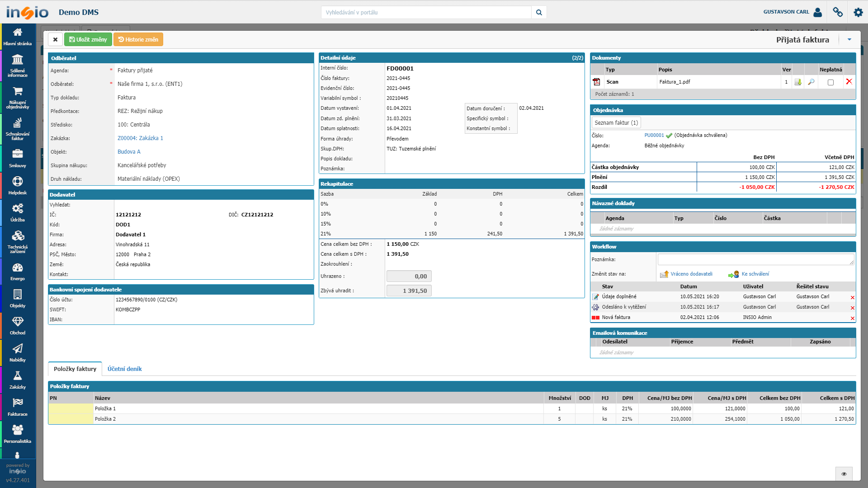The width and height of the screenshot is (868, 488).
Task: Click Agenda value Faktury přijaté
Action: click(x=135, y=70)
